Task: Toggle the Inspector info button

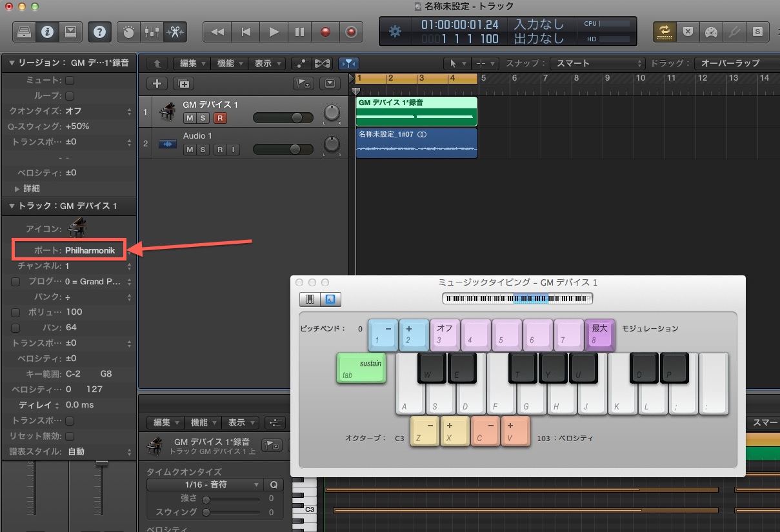Action: coord(47,31)
